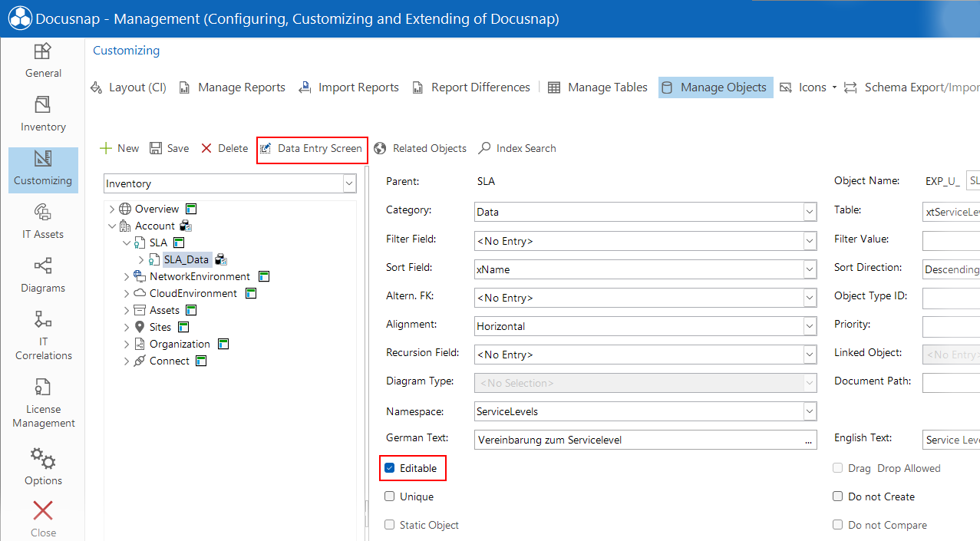
Task: Click the Priority input field
Action: point(951,326)
